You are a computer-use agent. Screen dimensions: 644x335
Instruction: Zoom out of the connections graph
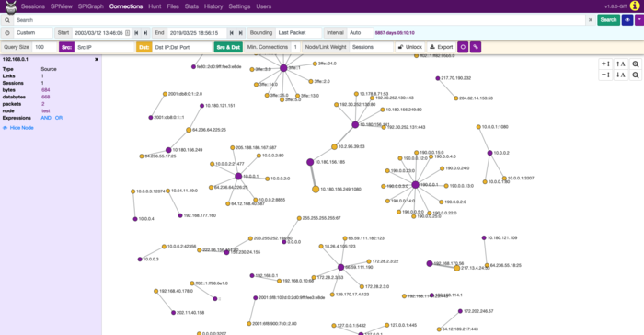pos(636,75)
